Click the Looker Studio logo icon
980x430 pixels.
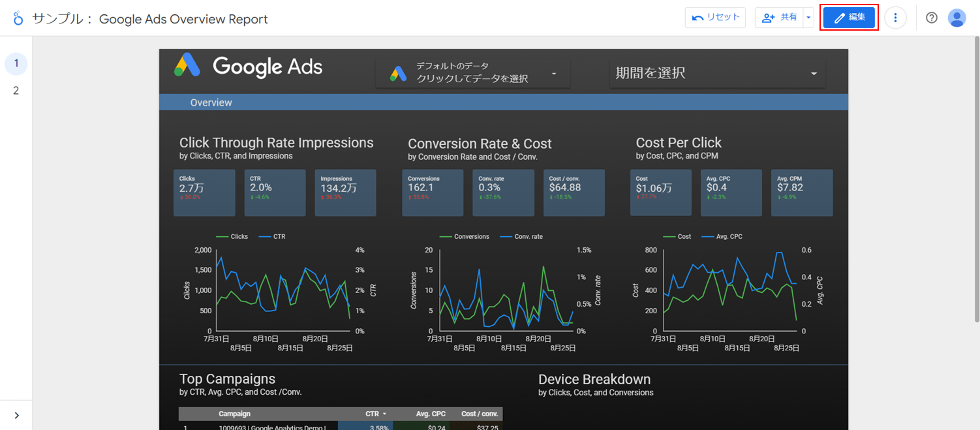coord(18,18)
